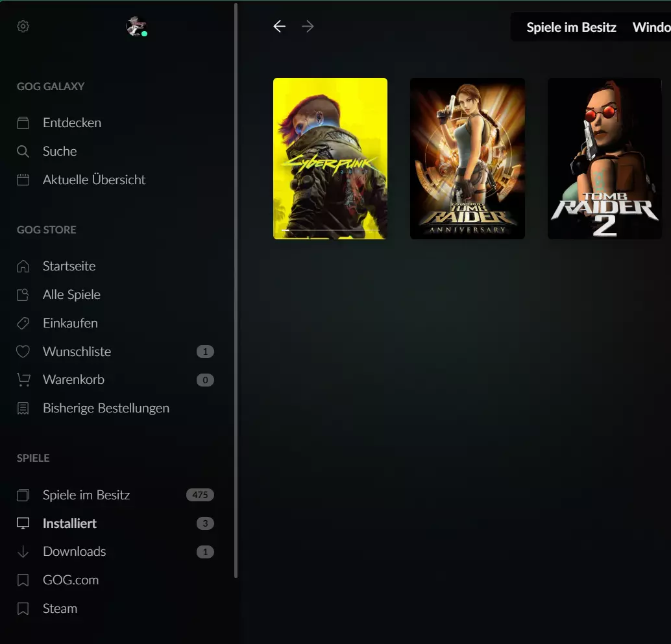Click the sidebar vertical scrollbar

[236, 291]
